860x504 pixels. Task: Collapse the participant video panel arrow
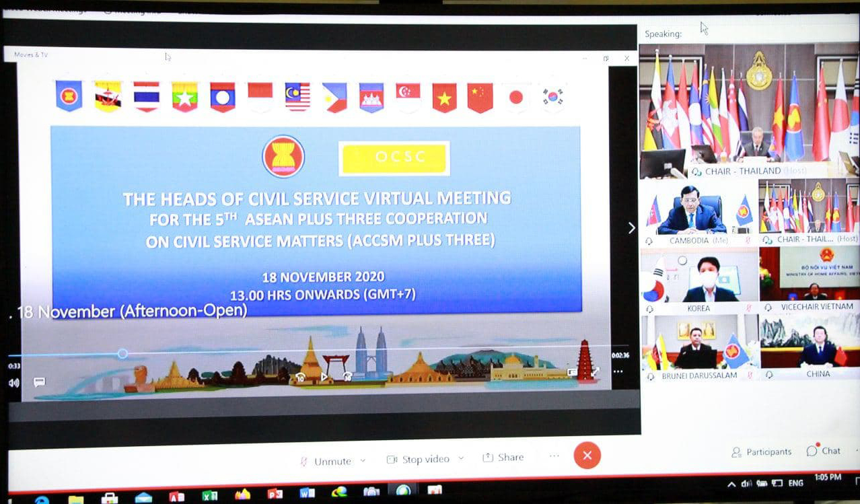pos(631,228)
